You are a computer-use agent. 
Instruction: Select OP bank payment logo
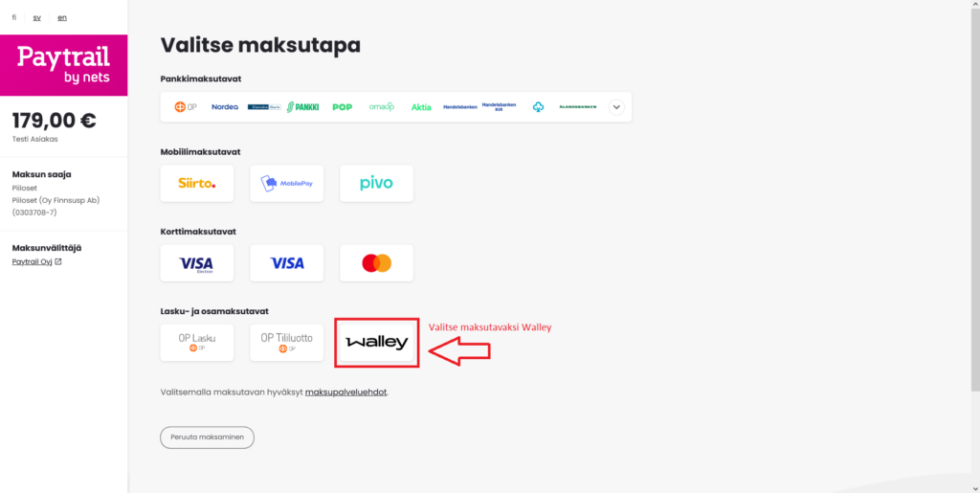(x=185, y=107)
